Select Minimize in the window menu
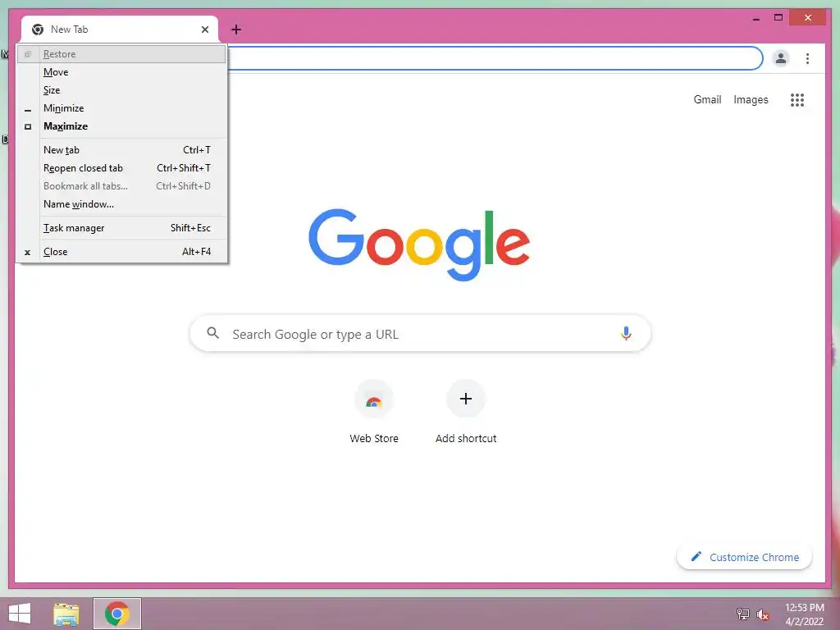The width and height of the screenshot is (840, 630). (121, 108)
